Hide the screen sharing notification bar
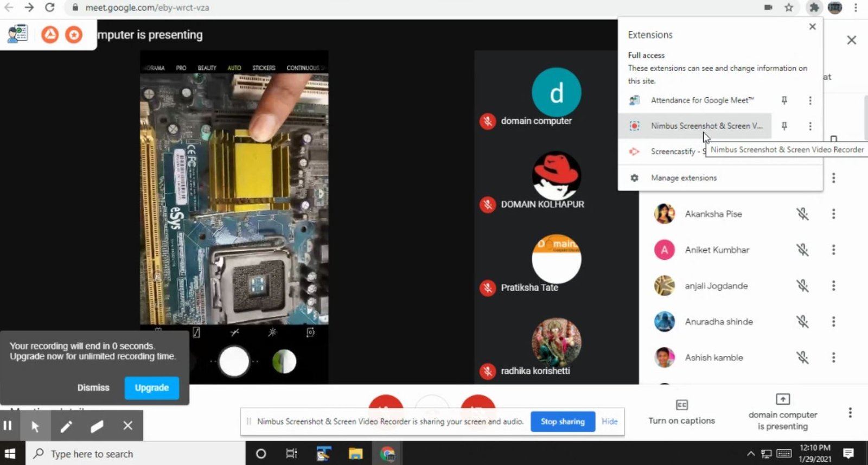The width and height of the screenshot is (868, 465). pyautogui.click(x=609, y=422)
